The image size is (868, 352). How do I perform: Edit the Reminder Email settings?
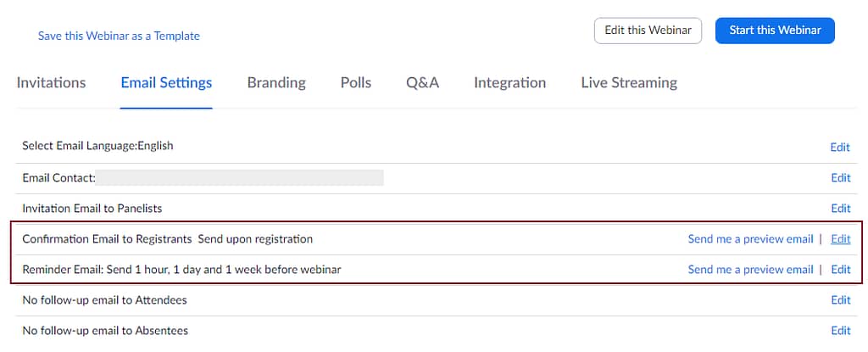pos(840,270)
